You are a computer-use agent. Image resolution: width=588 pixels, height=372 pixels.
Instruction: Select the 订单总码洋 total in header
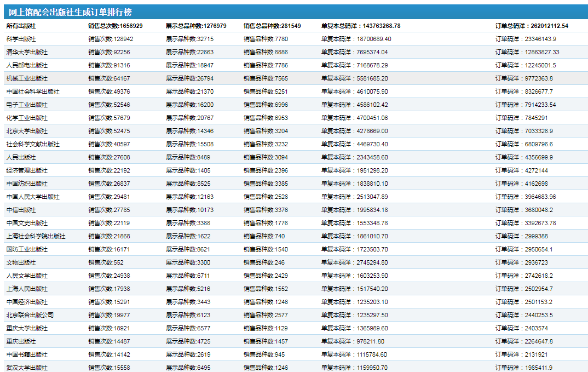click(532, 26)
